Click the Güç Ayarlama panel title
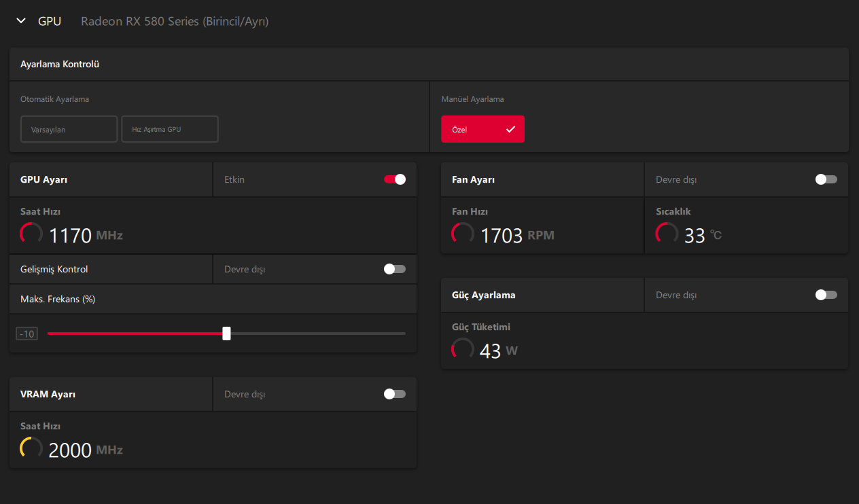This screenshot has width=859, height=504. [484, 295]
